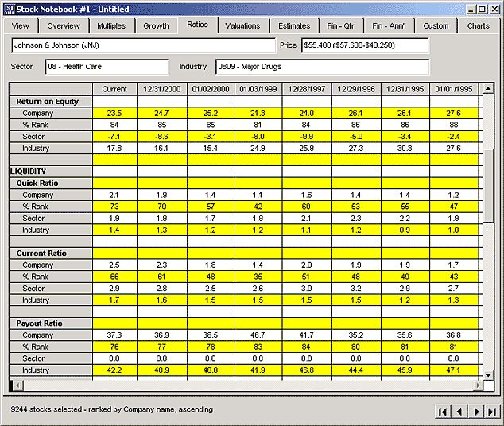Open the Valuations tab
This screenshot has width=504, height=426.
tap(242, 25)
